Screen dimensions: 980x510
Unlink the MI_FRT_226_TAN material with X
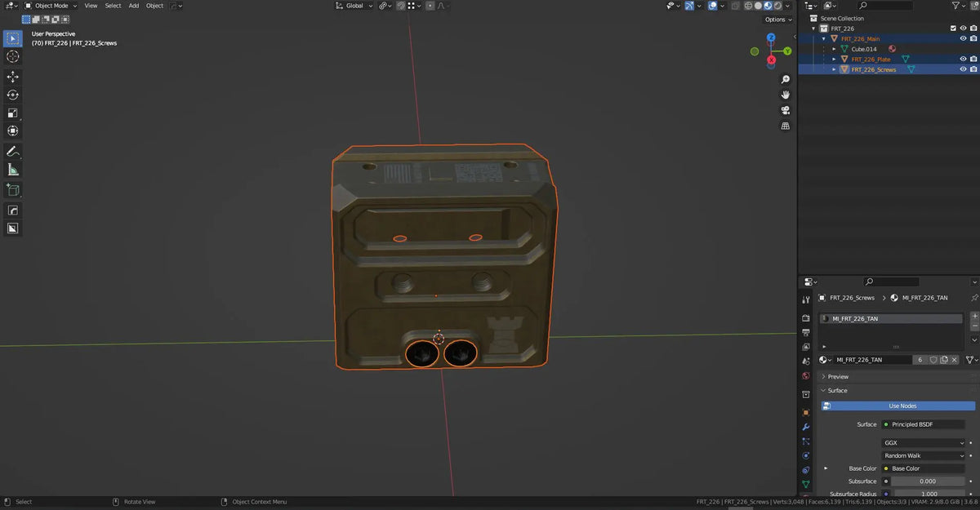point(954,360)
